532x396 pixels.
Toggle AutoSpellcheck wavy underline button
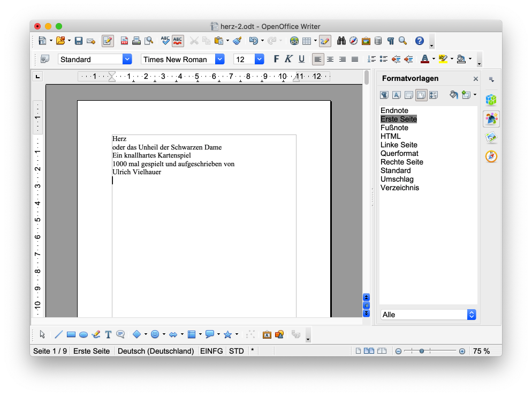point(178,41)
